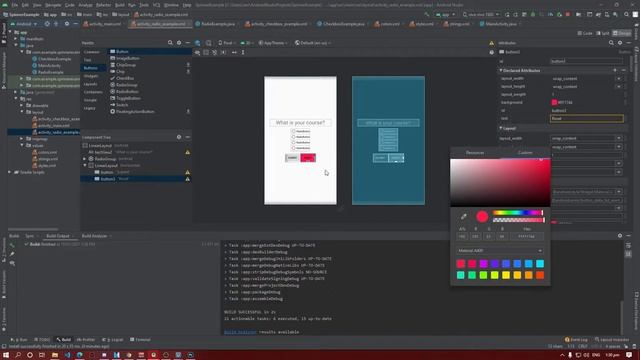Open the app run configuration dropdown
This screenshot has height=360, width=640.
tap(445, 15)
